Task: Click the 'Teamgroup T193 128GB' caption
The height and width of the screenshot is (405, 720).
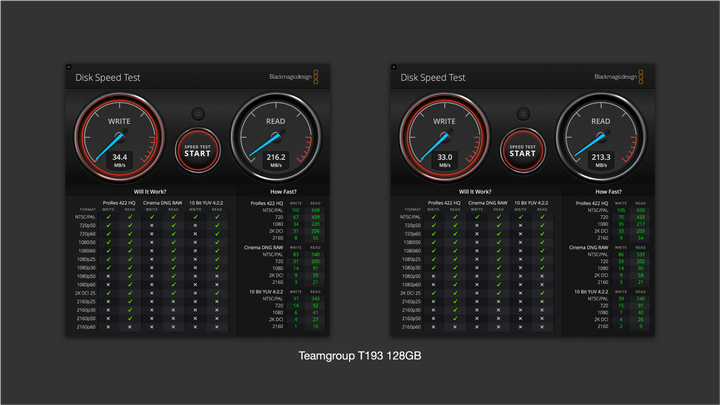Action: (x=360, y=356)
